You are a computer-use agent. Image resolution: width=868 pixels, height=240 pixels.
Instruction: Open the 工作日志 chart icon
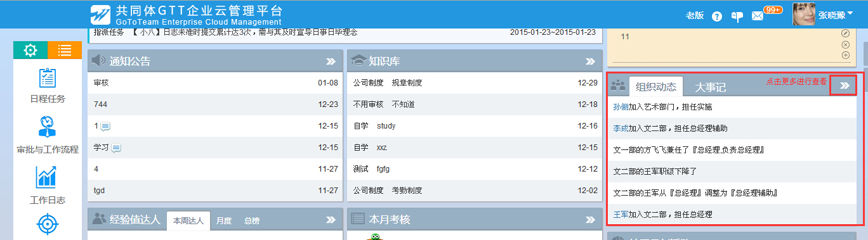pyautogui.click(x=48, y=177)
